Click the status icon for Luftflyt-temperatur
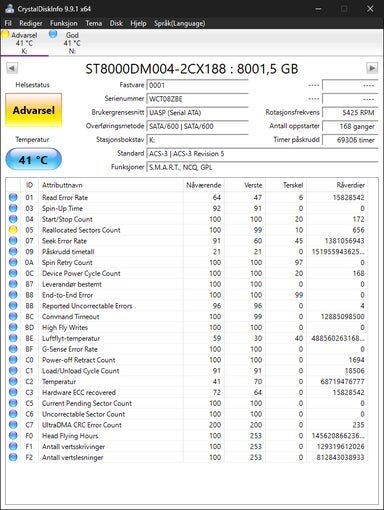The height and width of the screenshot is (510, 384). click(13, 338)
